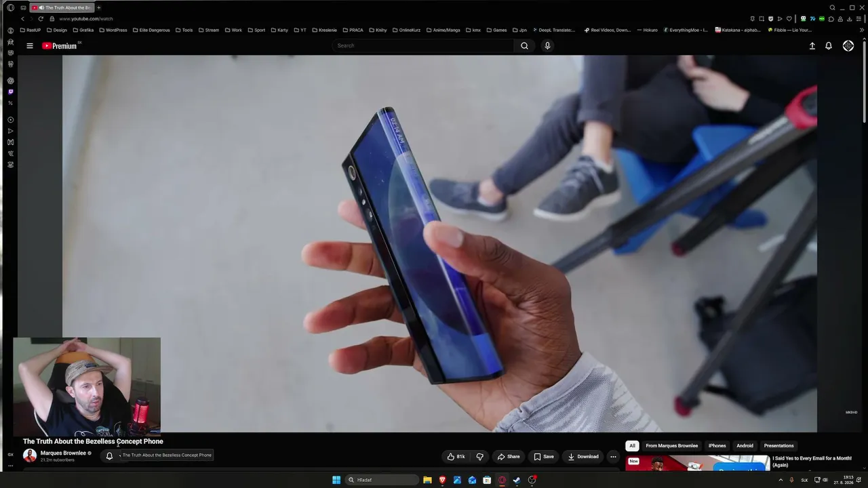Select the iPhones filter chip

tap(717, 446)
